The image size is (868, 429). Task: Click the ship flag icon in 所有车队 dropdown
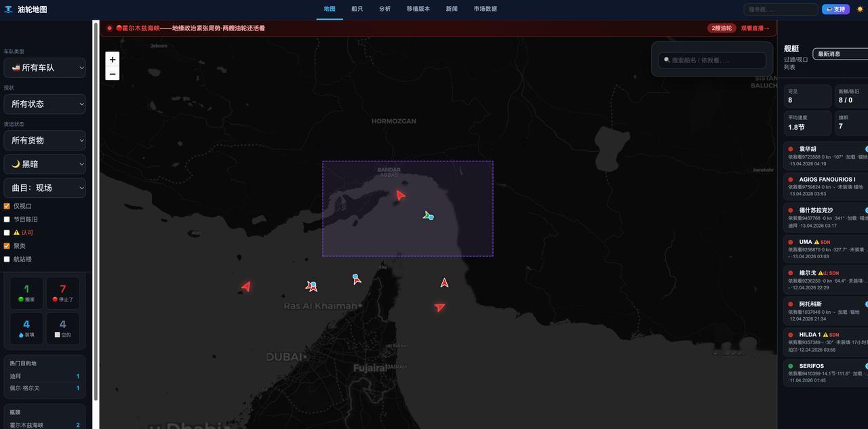(17, 67)
